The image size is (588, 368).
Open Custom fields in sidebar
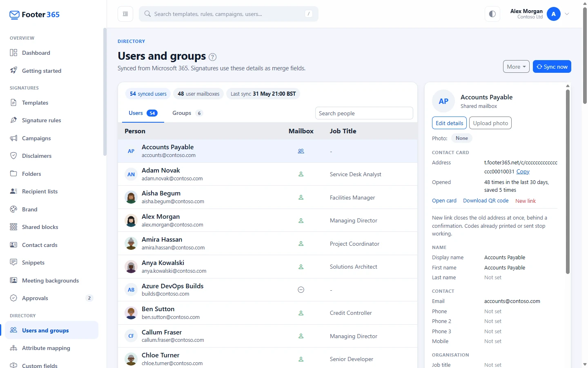pyautogui.click(x=51, y=365)
